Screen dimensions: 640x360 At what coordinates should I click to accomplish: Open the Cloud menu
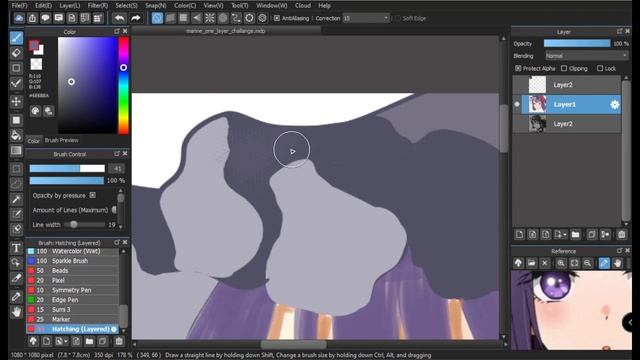[x=302, y=5]
